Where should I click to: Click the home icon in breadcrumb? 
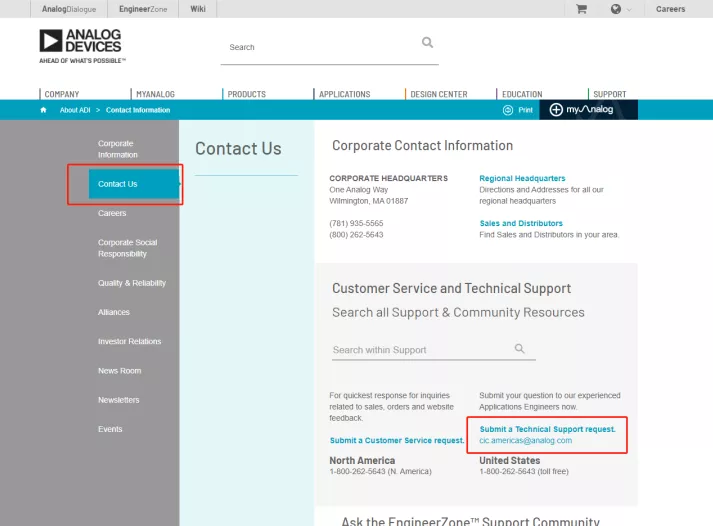point(43,110)
